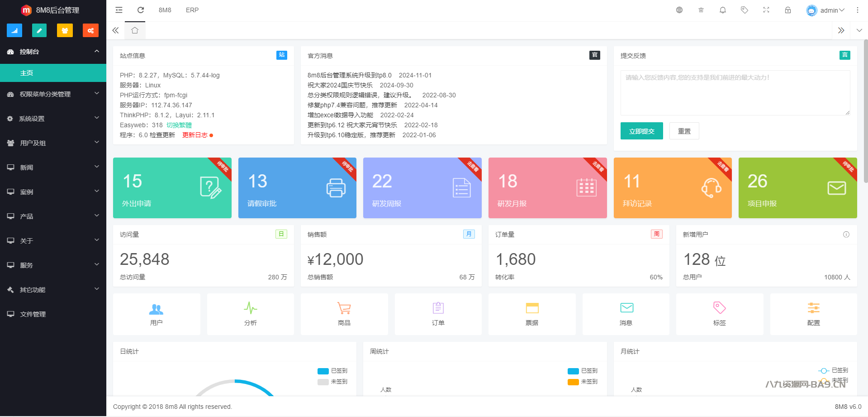Select the ERP top menu item
The height and width of the screenshot is (417, 868).
tap(192, 10)
